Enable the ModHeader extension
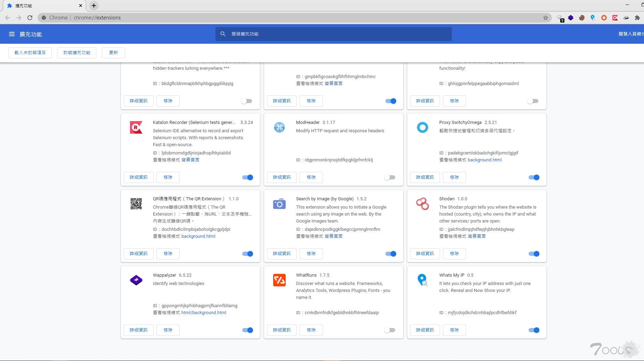 [390, 177]
